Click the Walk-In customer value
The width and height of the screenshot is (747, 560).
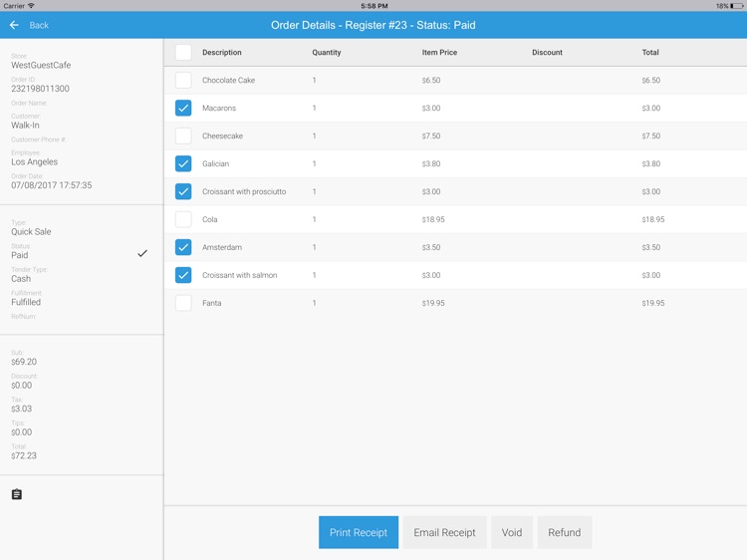coord(25,126)
